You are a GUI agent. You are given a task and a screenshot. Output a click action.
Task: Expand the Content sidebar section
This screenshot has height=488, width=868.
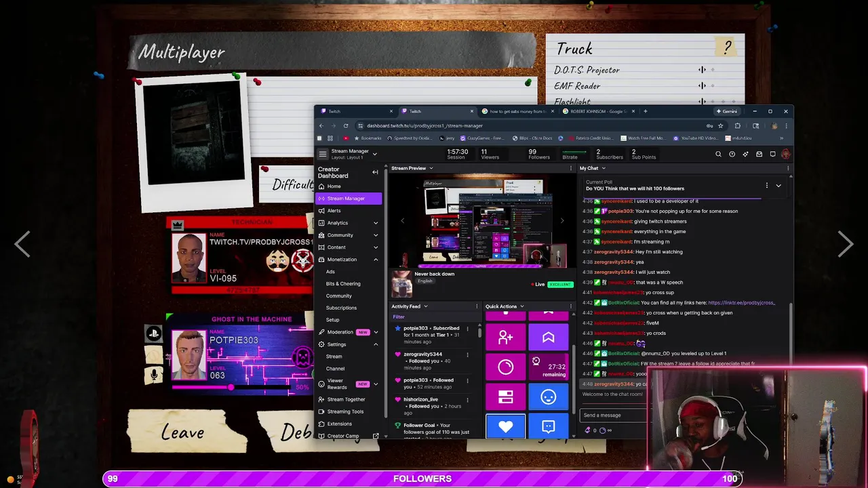376,247
